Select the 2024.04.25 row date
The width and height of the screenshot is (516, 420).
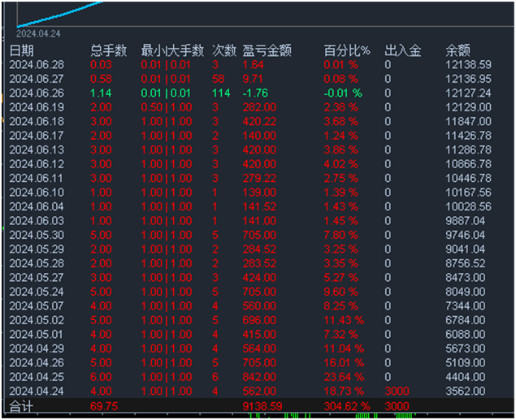[36, 377]
